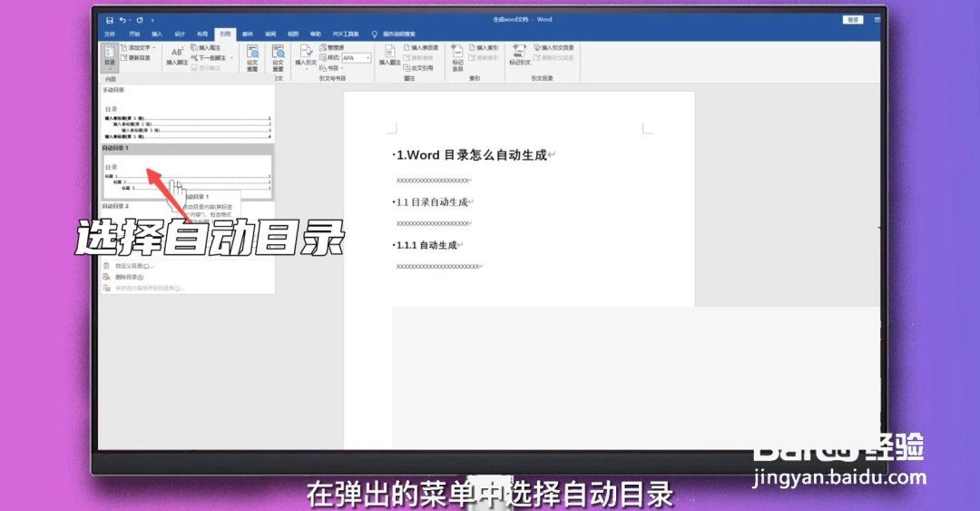Viewport: 980px width, 511px height.
Task: Switch to the 邮件 Mailings tab
Action: [248, 34]
